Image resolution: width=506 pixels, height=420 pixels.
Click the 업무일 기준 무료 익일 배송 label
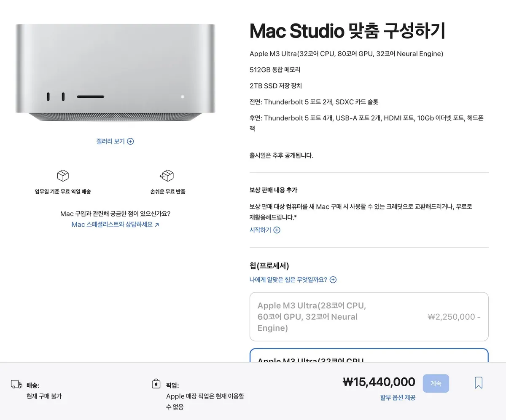coord(63,191)
